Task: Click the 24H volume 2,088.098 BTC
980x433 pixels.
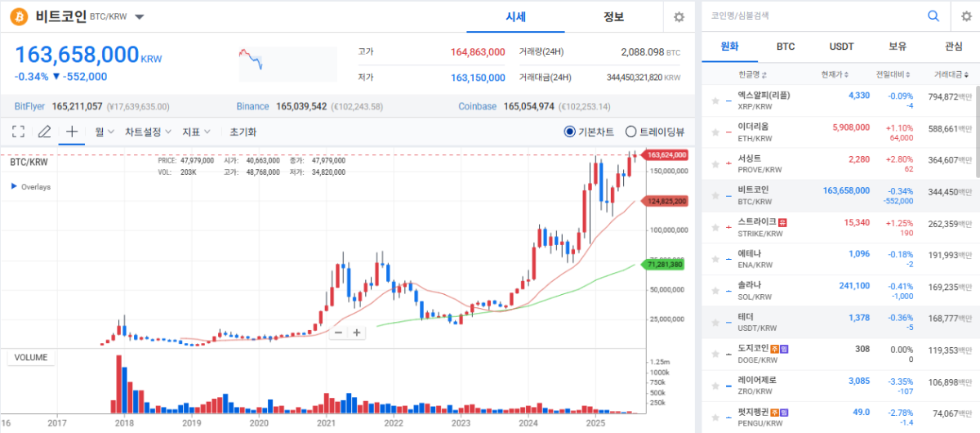Action: pos(650,51)
